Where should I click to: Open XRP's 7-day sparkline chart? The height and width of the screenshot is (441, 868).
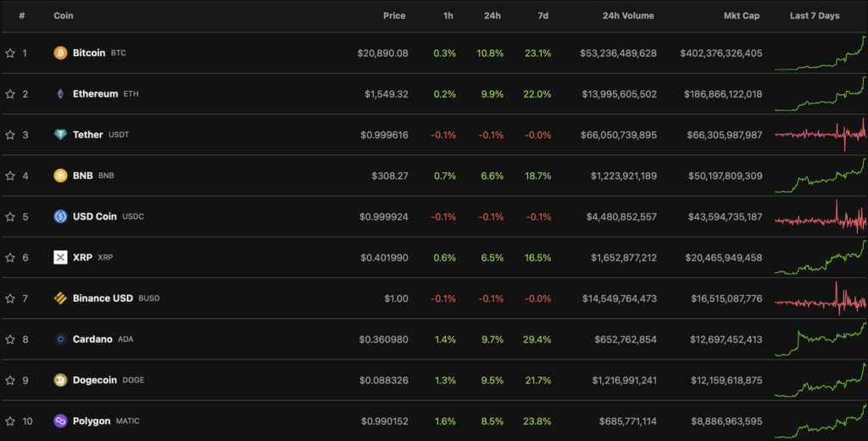pyautogui.click(x=821, y=257)
